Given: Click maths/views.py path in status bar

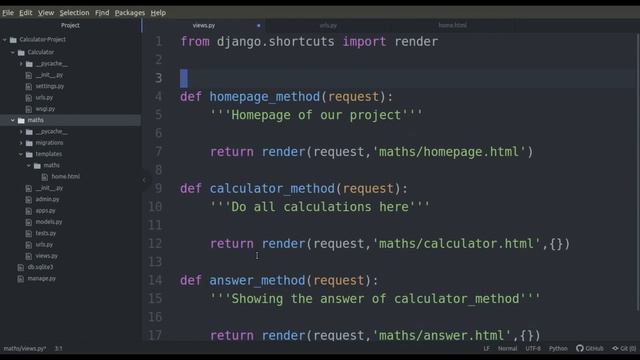Looking at the screenshot, I should (x=24, y=349).
